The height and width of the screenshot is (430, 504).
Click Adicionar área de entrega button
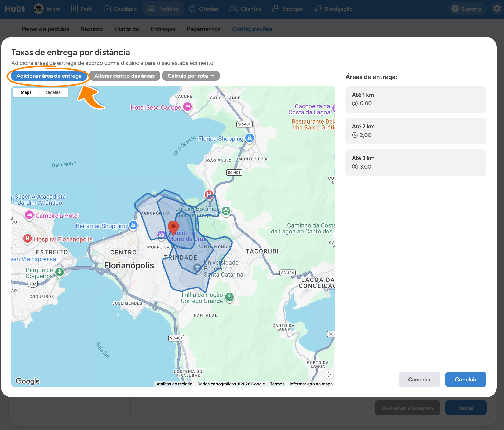point(49,76)
